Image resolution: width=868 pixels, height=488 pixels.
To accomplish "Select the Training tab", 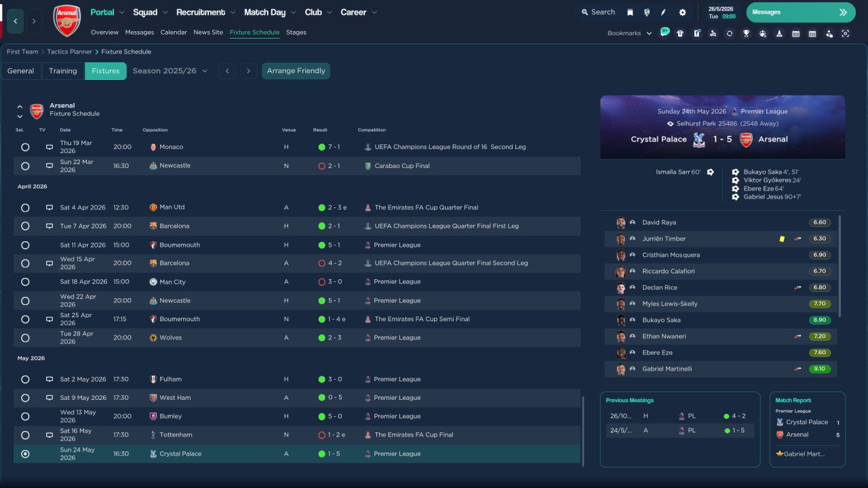I will pos(63,70).
